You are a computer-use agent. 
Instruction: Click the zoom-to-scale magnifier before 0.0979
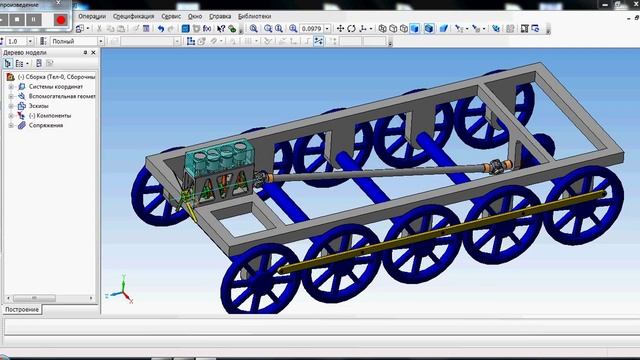(293, 29)
